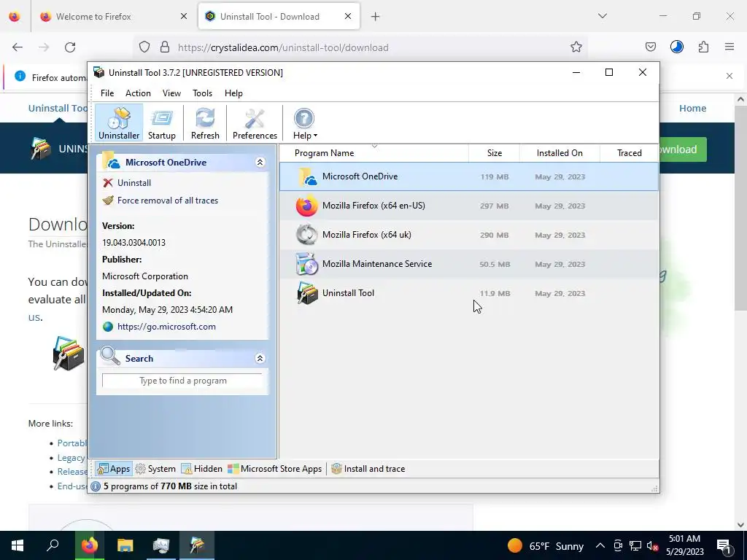Sort by Program Name column

pos(374,153)
